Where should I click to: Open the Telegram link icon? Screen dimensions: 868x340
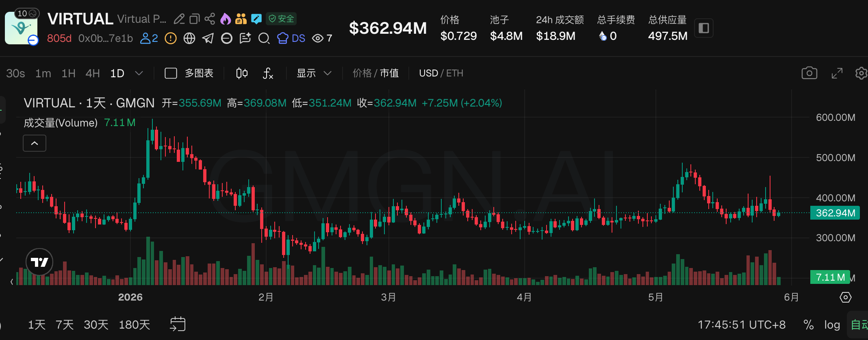(x=208, y=38)
